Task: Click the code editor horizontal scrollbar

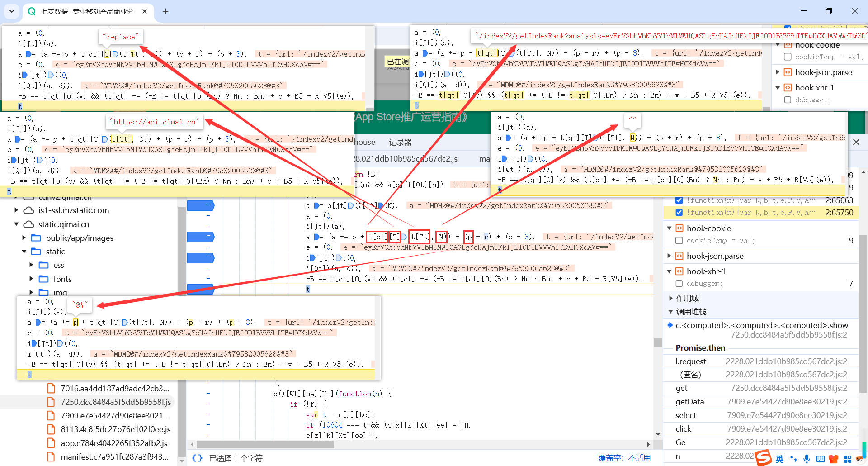Action: 265,444
